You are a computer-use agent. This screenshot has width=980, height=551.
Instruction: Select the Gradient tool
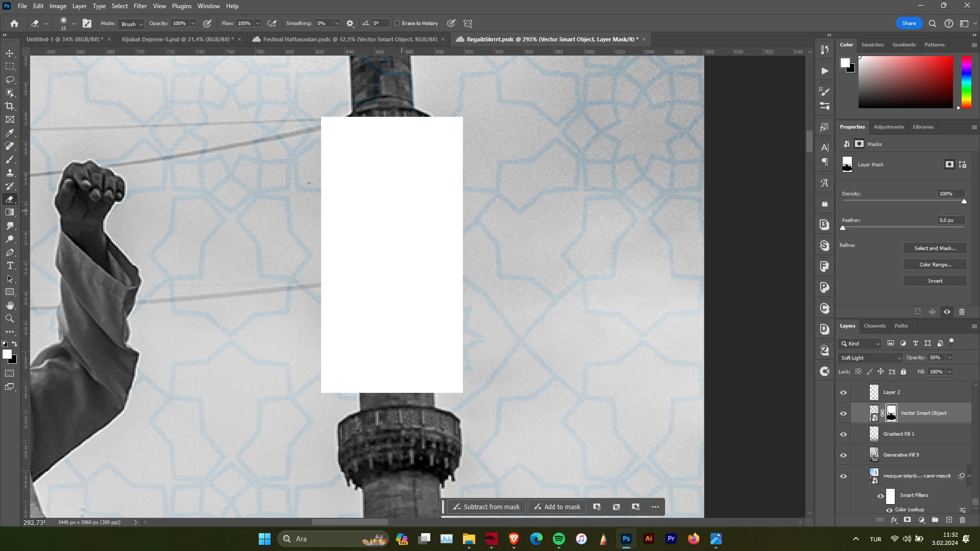coord(10,213)
